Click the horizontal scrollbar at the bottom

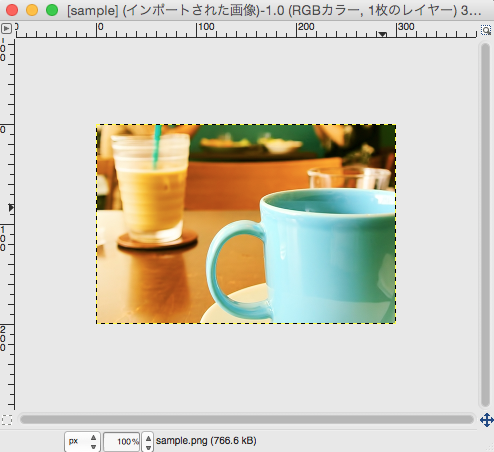(247, 419)
